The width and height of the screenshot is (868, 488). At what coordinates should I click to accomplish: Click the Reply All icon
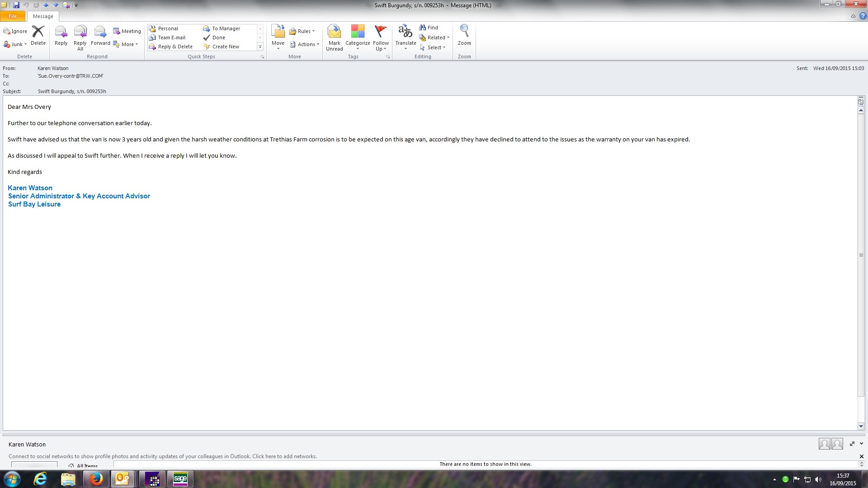[80, 32]
